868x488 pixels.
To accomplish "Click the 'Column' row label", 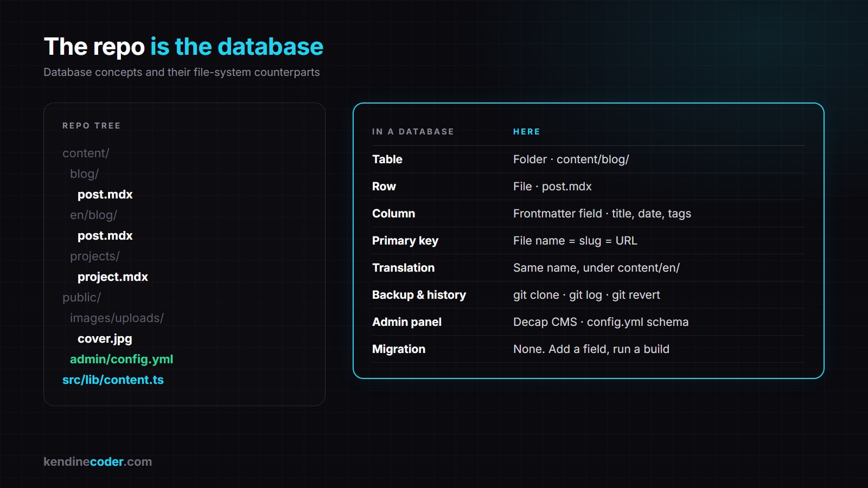I will (393, 214).
